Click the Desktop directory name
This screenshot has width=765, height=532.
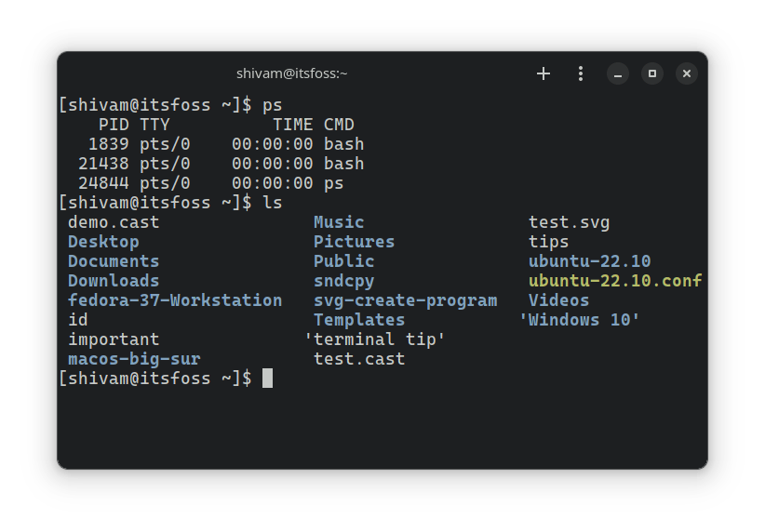pyautogui.click(x=103, y=242)
